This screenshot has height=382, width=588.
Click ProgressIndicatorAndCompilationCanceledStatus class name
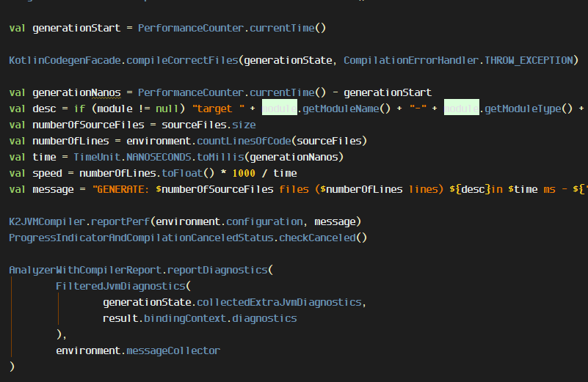(x=141, y=238)
